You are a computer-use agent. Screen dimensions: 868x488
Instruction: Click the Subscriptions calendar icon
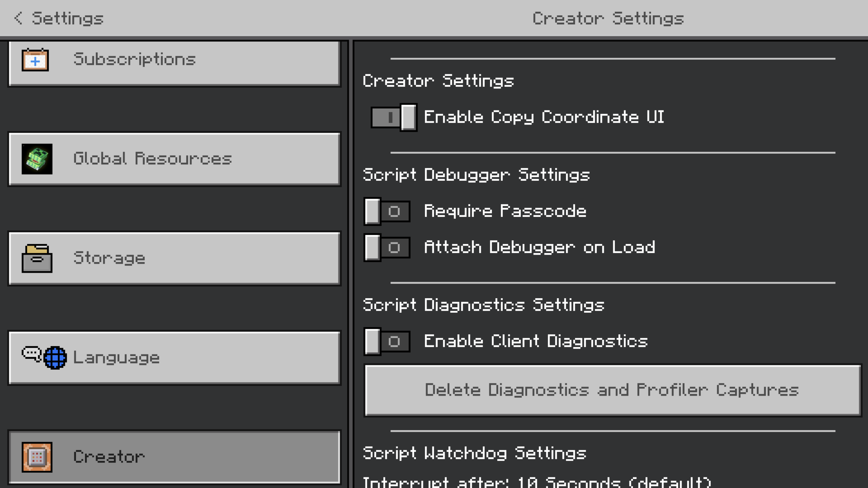pyautogui.click(x=35, y=60)
